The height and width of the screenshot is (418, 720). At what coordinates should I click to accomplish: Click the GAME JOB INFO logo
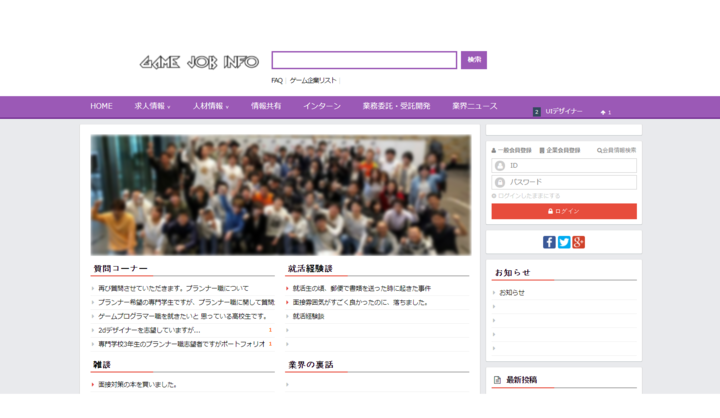click(199, 62)
